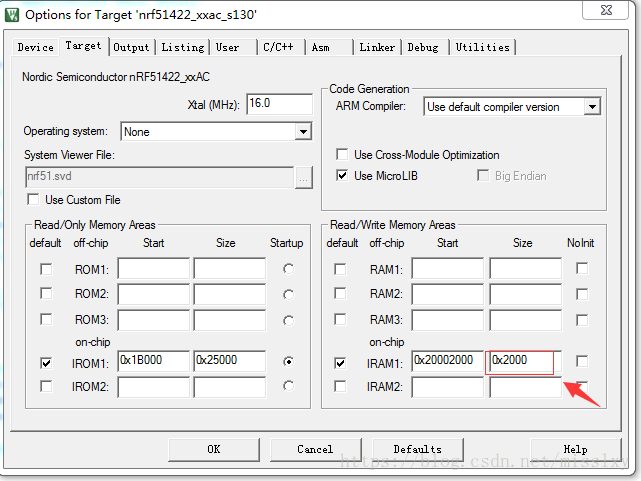Select the Target tab
The height and width of the screenshot is (481, 641).
tap(84, 46)
